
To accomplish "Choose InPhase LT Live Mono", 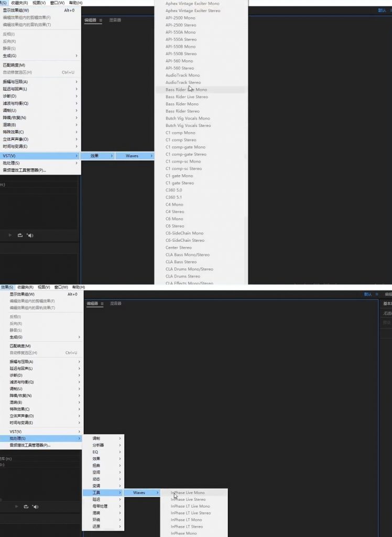I will tap(190, 506).
